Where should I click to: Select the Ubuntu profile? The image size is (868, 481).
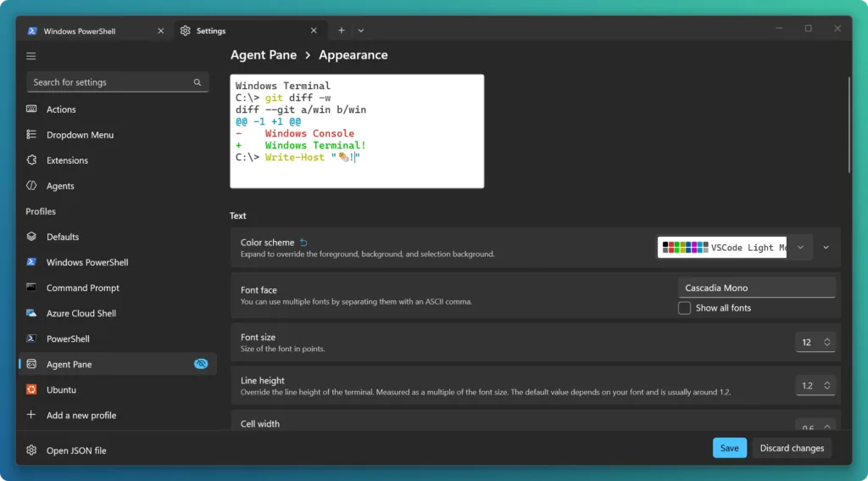118,389
